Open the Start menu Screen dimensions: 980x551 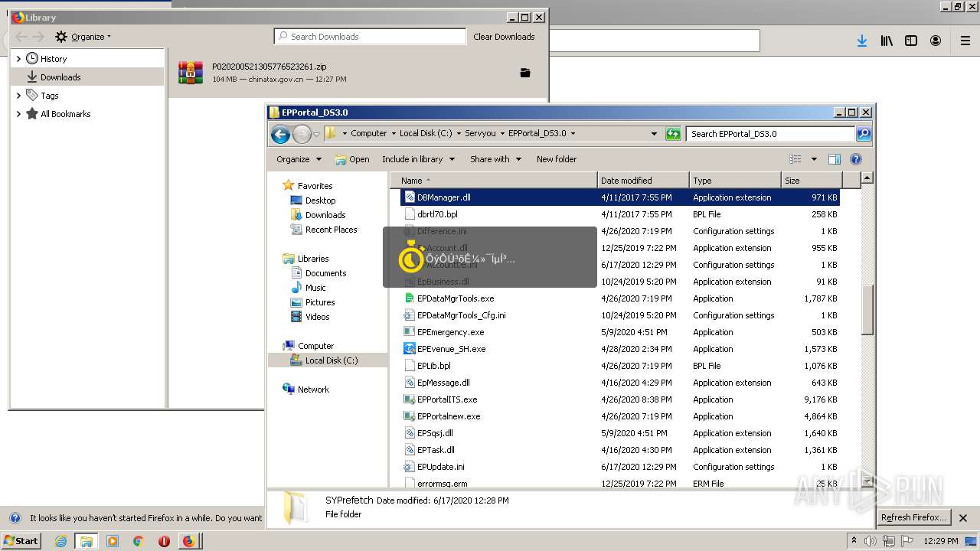pyautogui.click(x=21, y=540)
